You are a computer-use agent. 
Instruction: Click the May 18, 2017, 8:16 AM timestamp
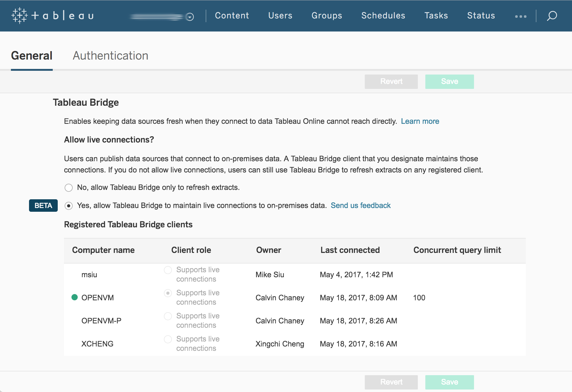coord(359,344)
